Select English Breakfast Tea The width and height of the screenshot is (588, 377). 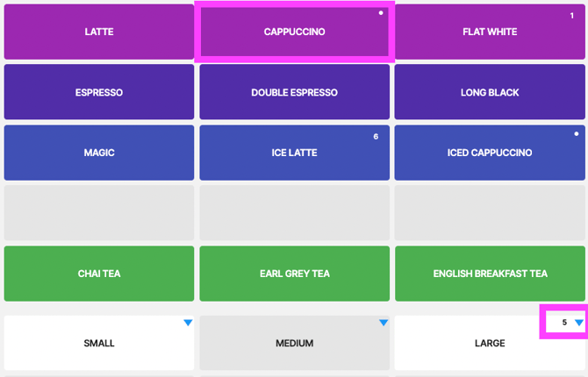click(x=490, y=274)
